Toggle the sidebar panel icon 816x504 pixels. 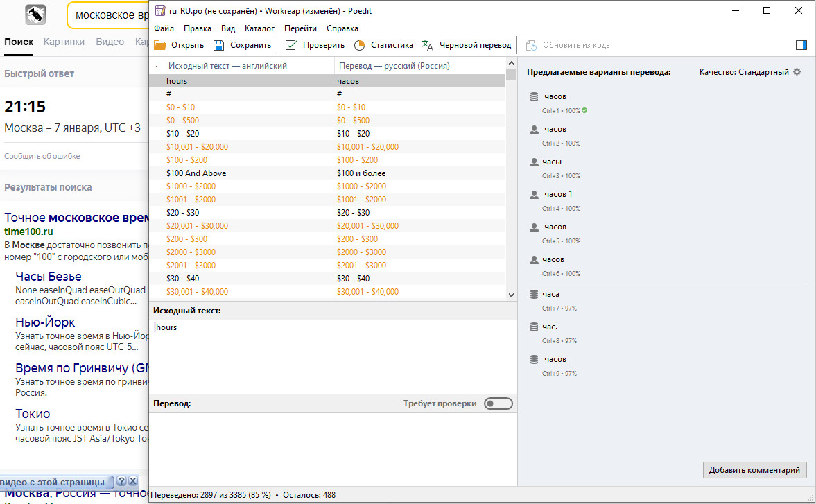[801, 45]
